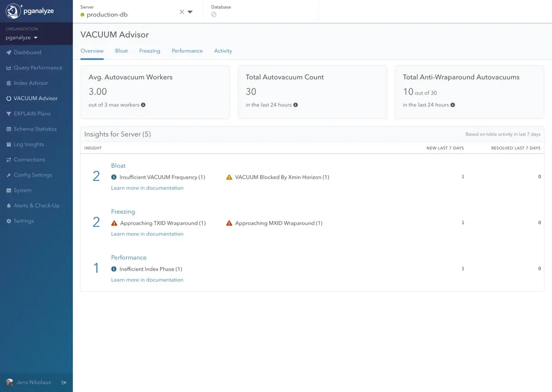The width and height of the screenshot is (552, 392).
Task: Click Approaching TXID Wraparound (1) text
Action: (x=163, y=223)
